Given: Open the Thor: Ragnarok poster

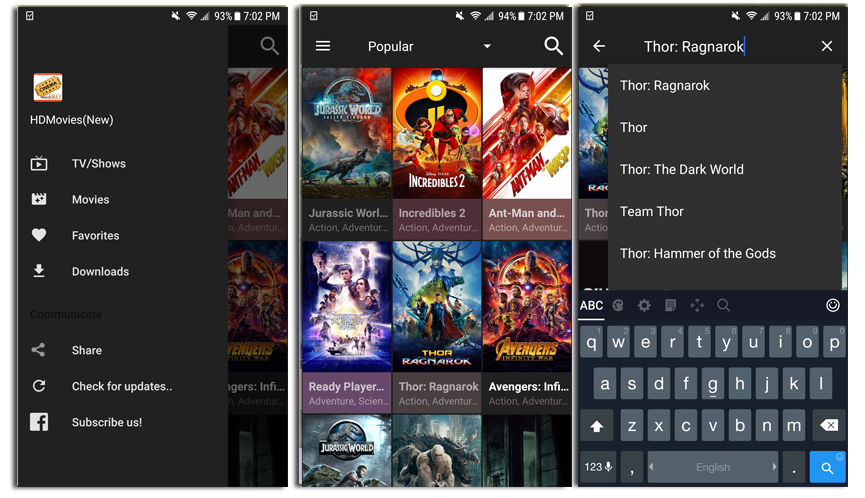Looking at the screenshot, I should click(x=436, y=307).
